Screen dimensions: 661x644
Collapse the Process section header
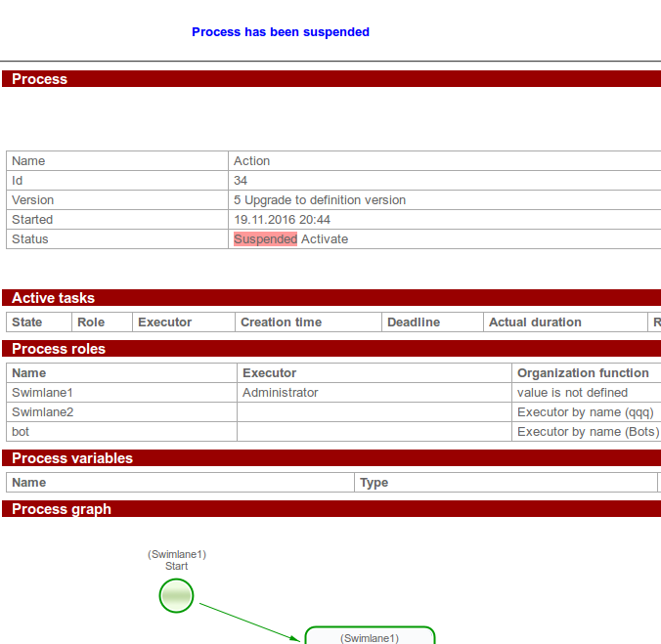tap(39, 79)
